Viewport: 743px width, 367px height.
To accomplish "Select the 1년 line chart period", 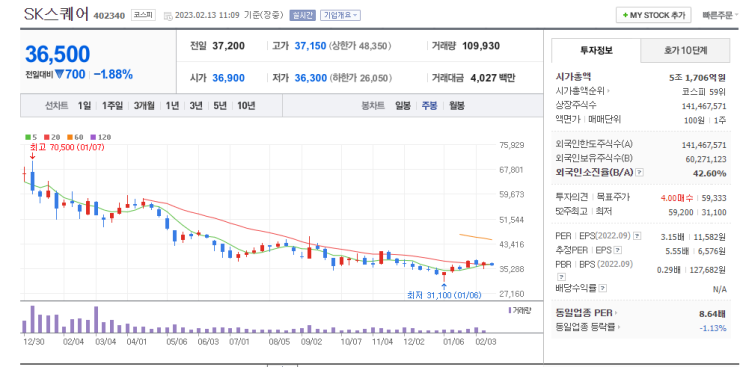I will tap(172, 106).
